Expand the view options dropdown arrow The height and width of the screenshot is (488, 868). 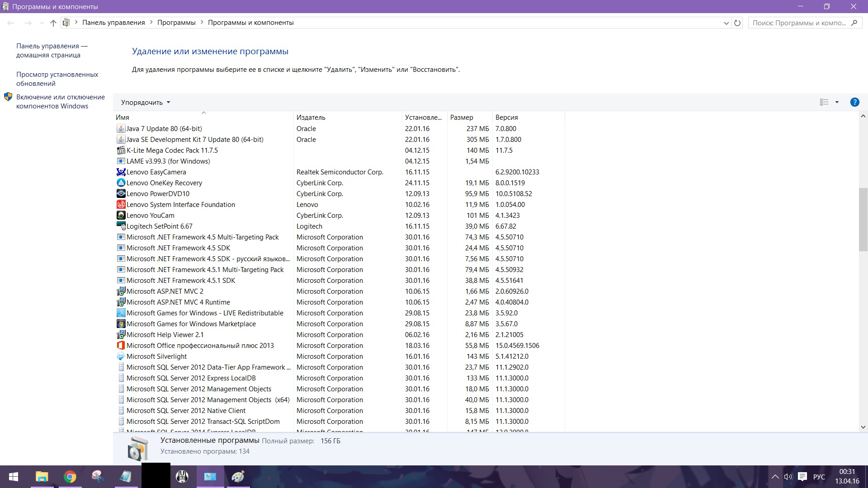[x=837, y=102]
